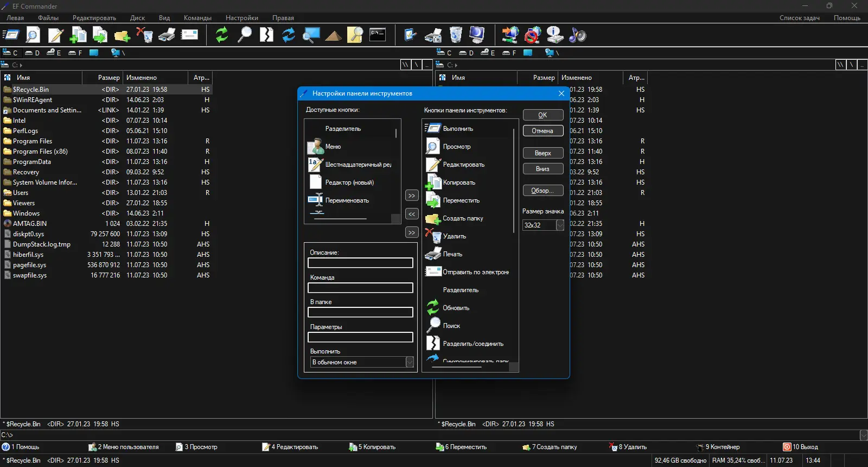
Task: Click the 'Обзор...' button
Action: click(542, 191)
